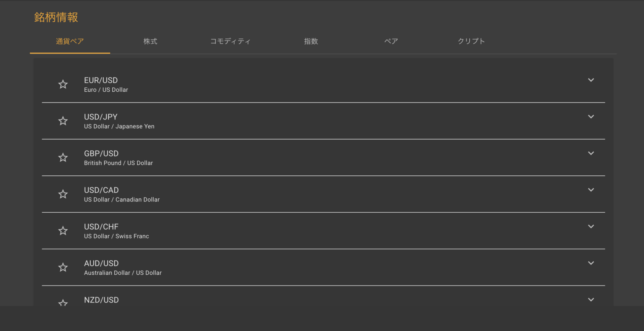Click the 銘柄情報 page heading
644x331 pixels.
click(56, 17)
